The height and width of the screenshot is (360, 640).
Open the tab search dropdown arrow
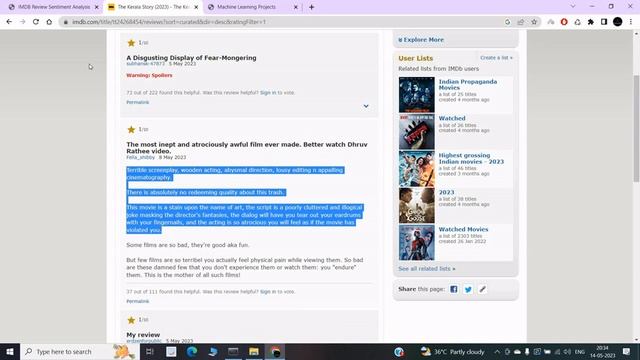573,7
